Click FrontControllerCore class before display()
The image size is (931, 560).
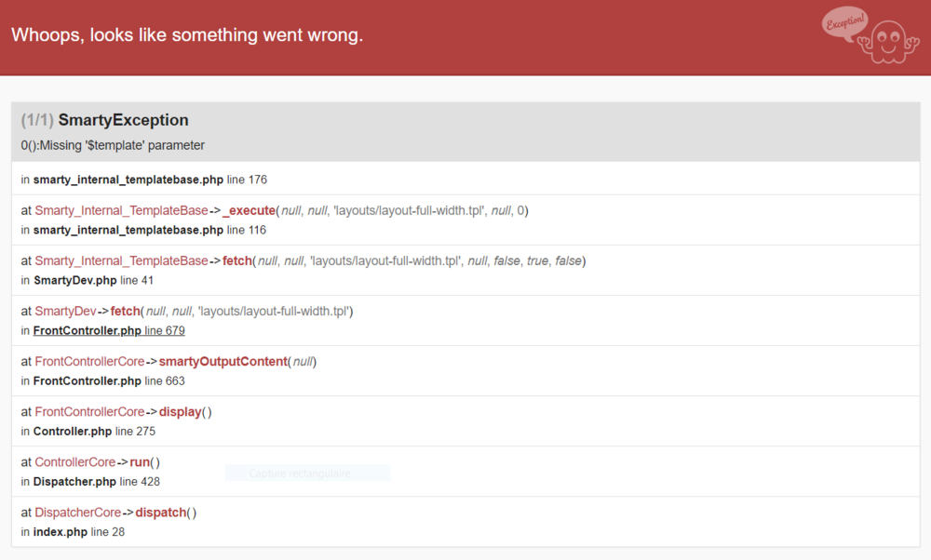click(89, 411)
